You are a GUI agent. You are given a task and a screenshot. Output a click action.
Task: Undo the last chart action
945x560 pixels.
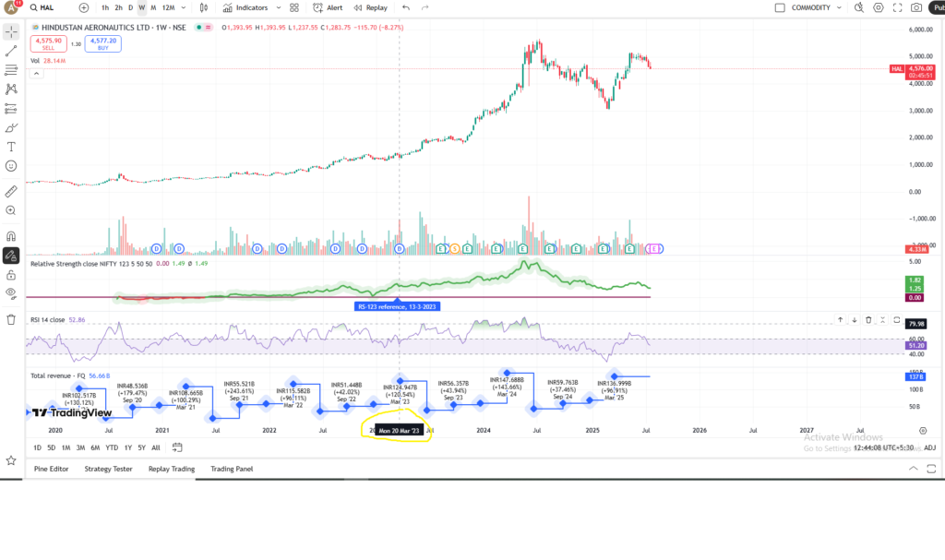[406, 7]
